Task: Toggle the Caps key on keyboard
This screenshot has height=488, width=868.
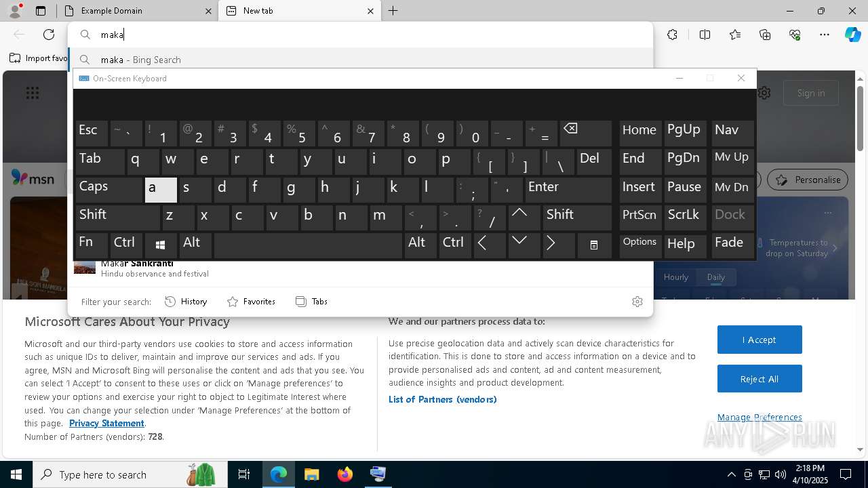Action: coord(109,189)
